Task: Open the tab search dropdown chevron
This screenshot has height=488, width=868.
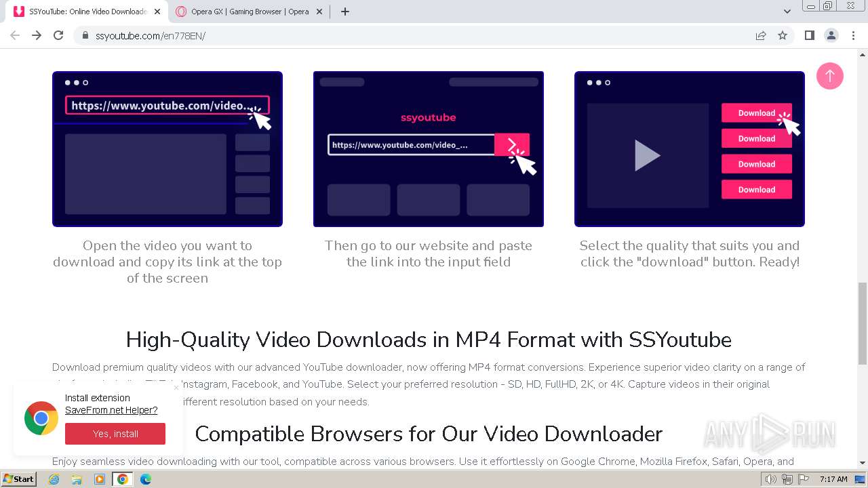Action: [x=787, y=12]
